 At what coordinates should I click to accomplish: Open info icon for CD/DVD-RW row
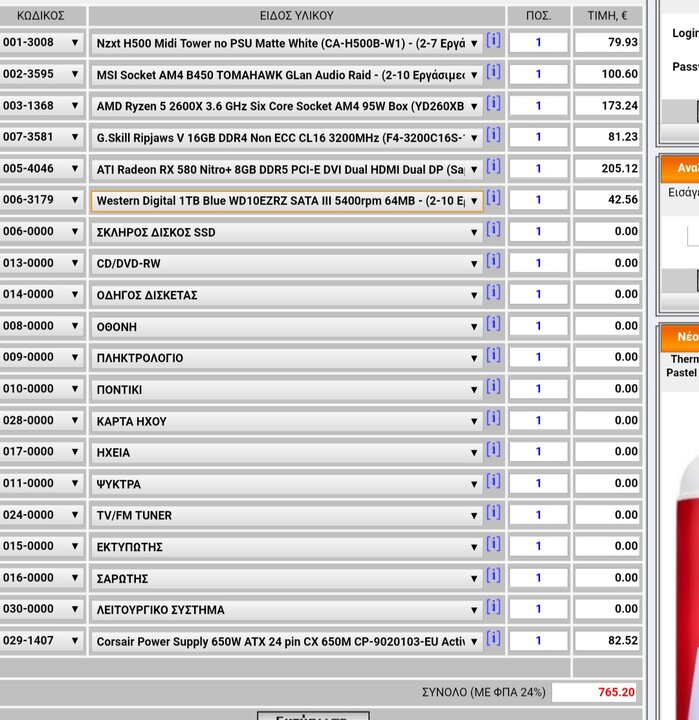(x=493, y=262)
